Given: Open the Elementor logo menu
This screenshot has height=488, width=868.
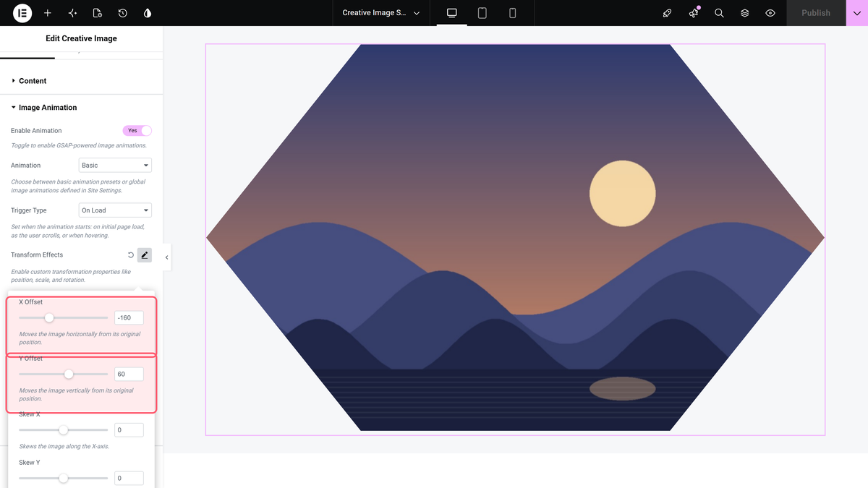Looking at the screenshot, I should [x=22, y=13].
